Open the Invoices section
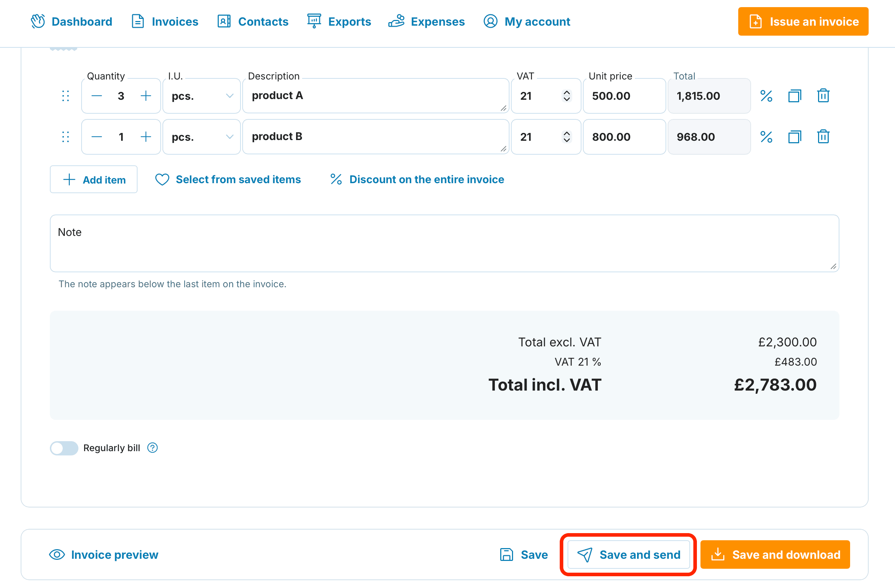895x588 pixels. (165, 21)
